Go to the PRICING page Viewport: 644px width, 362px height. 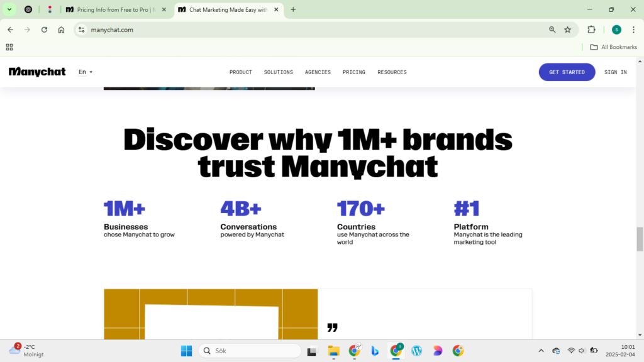354,72
